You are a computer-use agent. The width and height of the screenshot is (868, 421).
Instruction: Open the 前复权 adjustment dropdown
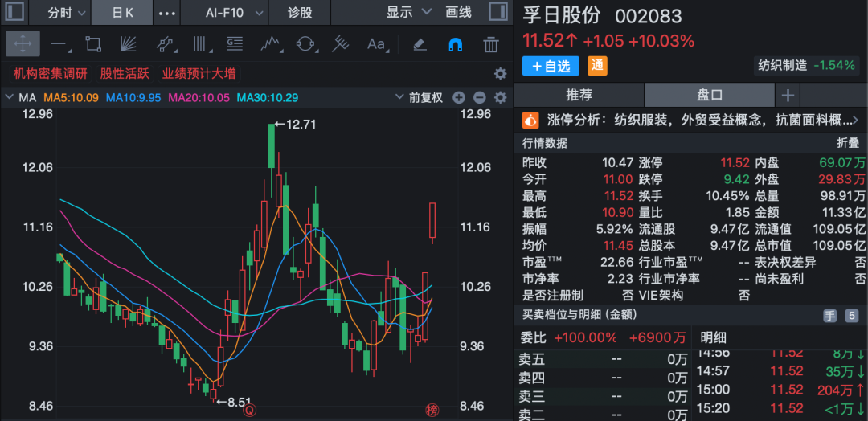[x=420, y=98]
